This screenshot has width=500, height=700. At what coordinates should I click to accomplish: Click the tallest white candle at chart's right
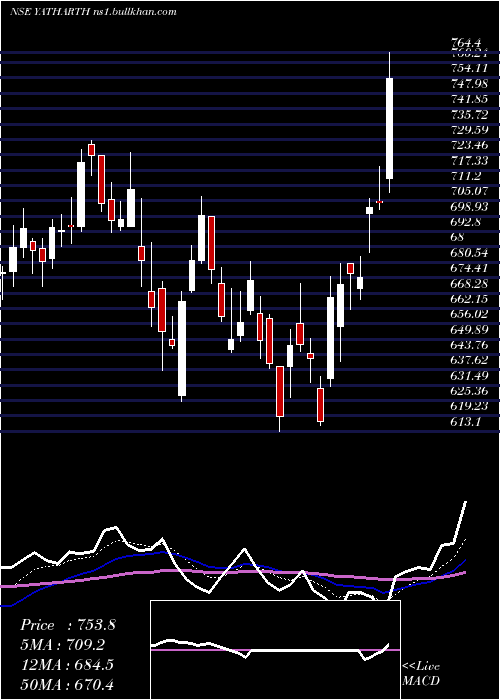(x=389, y=129)
